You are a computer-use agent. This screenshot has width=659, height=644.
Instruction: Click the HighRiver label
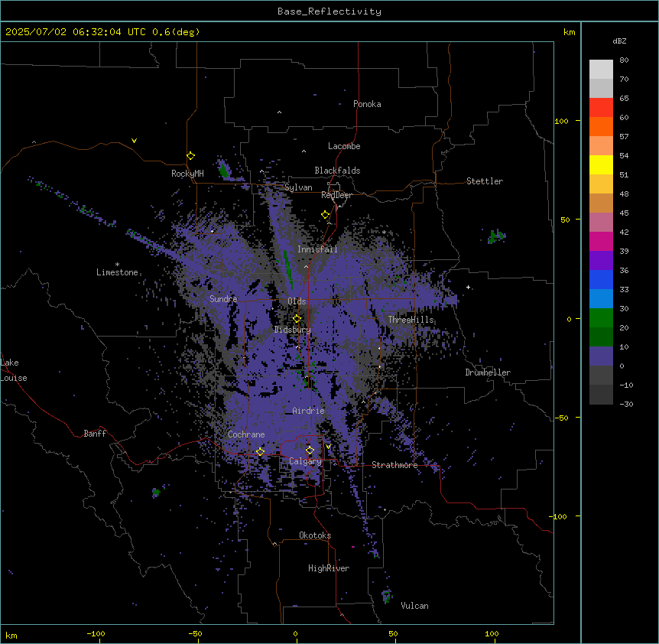click(329, 568)
